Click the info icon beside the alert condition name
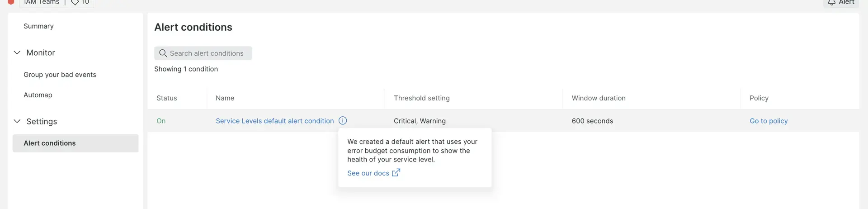 343,121
